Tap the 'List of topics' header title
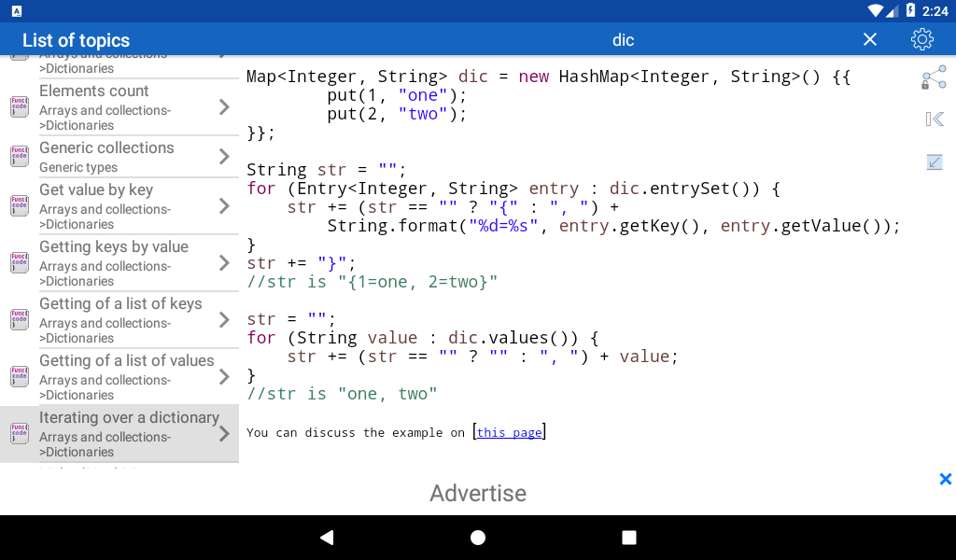 pos(77,40)
